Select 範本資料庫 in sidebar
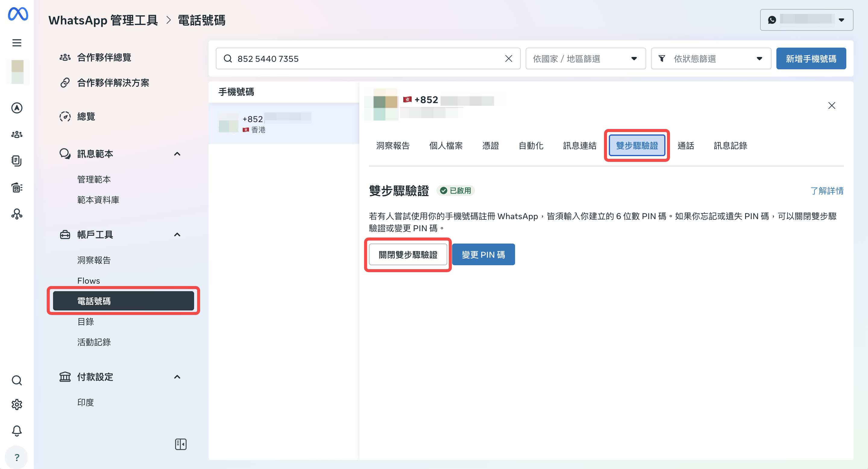Image resolution: width=868 pixels, height=469 pixels. coord(98,200)
